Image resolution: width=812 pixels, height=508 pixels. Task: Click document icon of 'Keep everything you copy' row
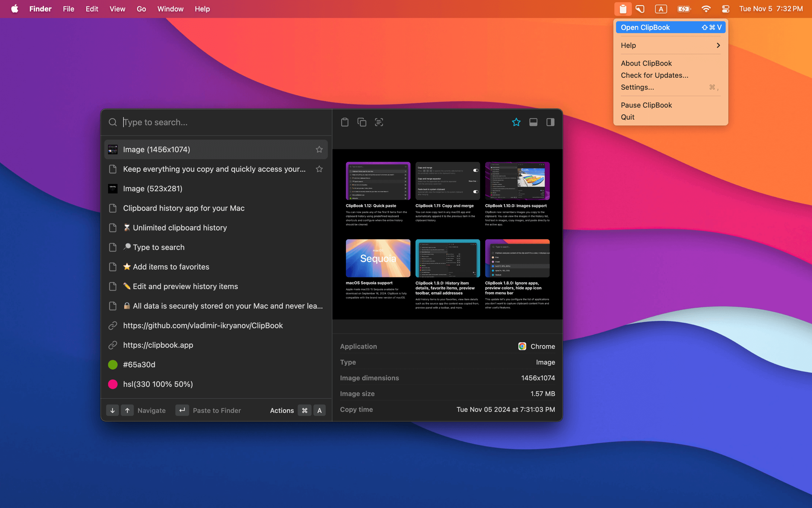click(x=113, y=169)
